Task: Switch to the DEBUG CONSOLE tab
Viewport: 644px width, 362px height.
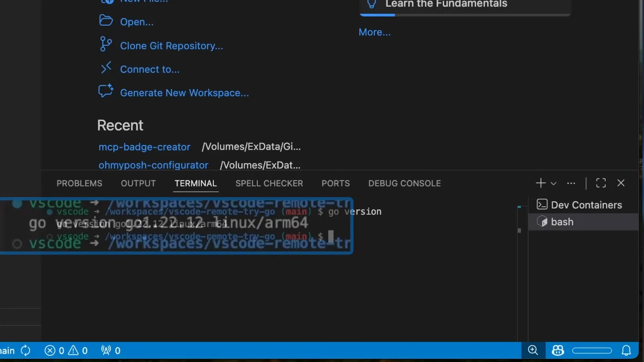Action: (x=405, y=183)
